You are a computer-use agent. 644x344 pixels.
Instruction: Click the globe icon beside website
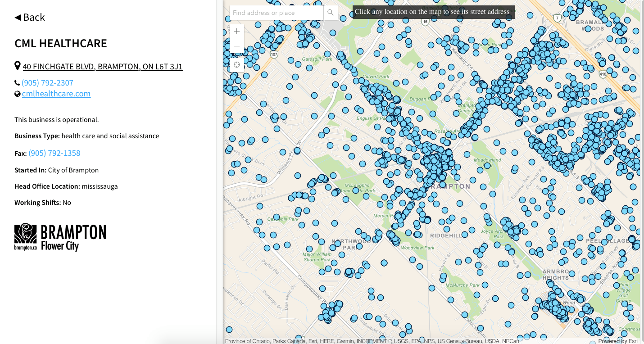coord(17,94)
